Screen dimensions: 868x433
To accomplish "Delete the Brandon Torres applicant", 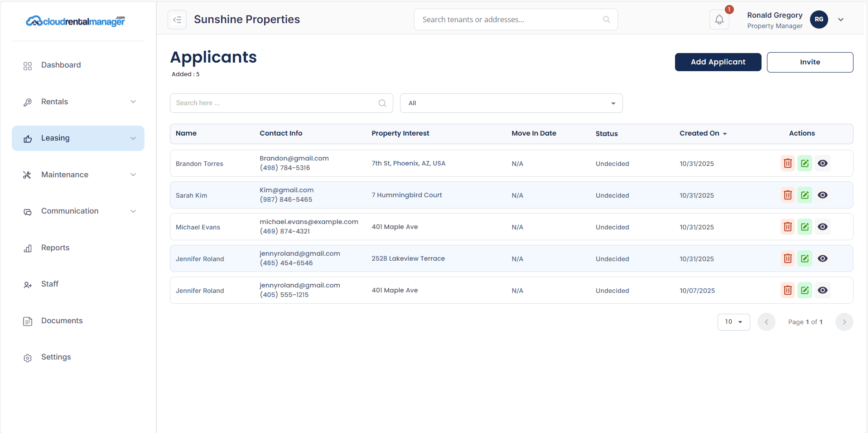I will [x=788, y=163].
